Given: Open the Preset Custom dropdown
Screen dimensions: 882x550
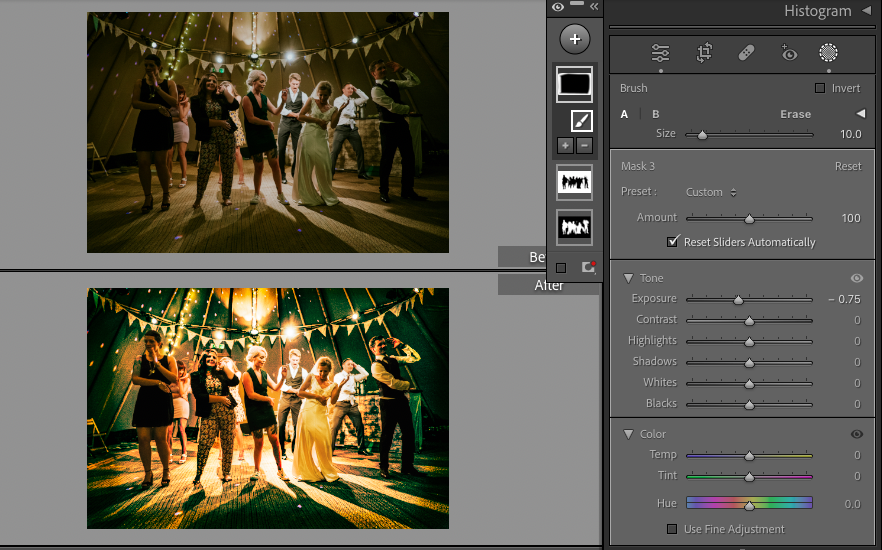Looking at the screenshot, I should 711,192.
